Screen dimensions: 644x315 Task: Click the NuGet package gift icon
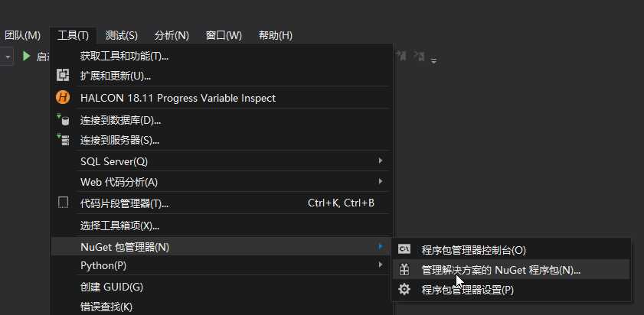(x=404, y=269)
